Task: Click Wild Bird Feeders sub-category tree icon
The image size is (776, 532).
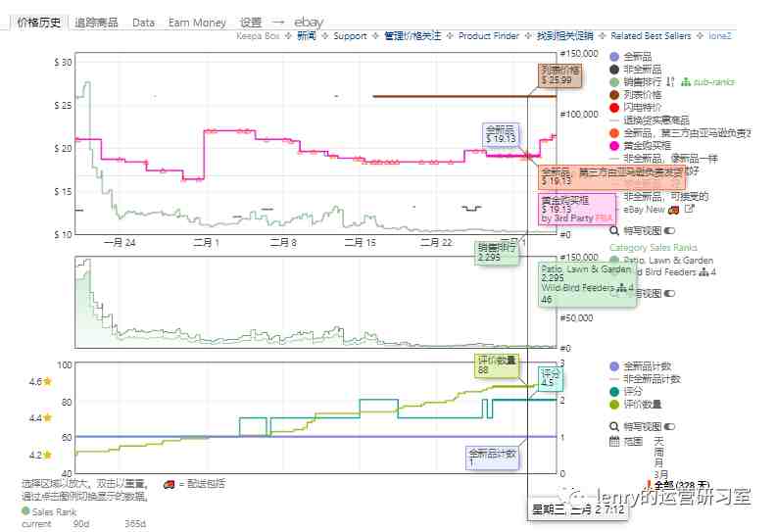Action: click(x=703, y=272)
